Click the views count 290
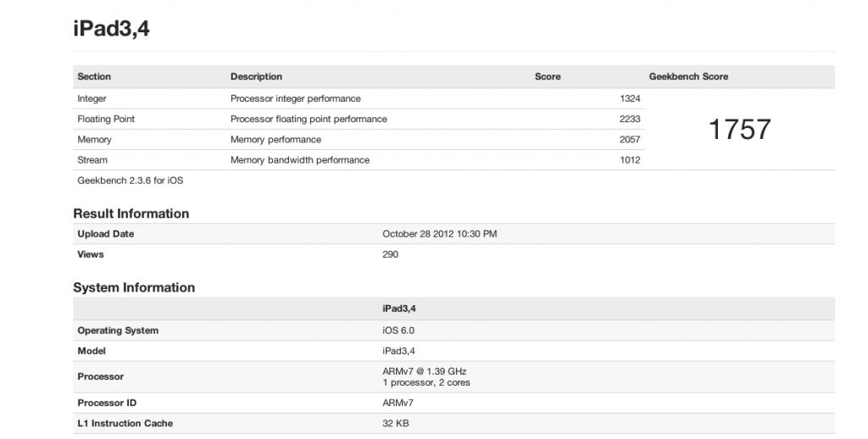This screenshot has width=868, height=439. pos(390,254)
